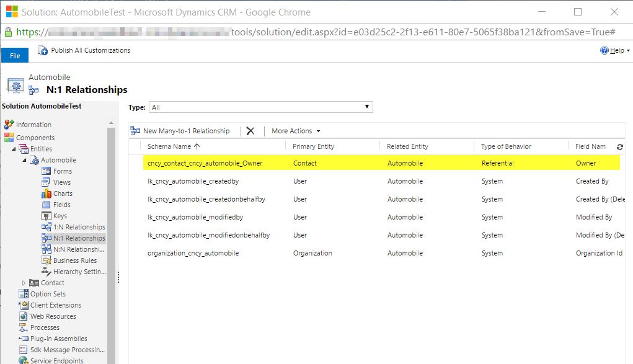Expand the More Actions dropdown
The image size is (633, 364).
click(296, 131)
